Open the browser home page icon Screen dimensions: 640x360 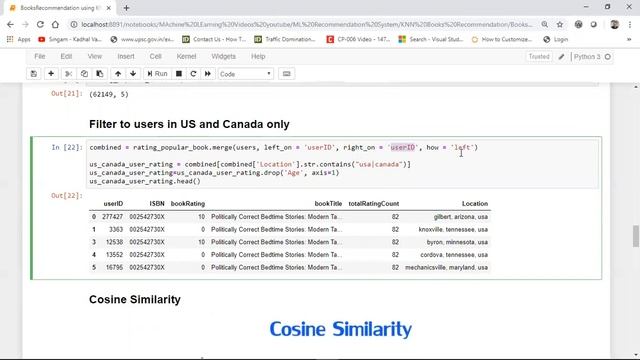click(55, 24)
